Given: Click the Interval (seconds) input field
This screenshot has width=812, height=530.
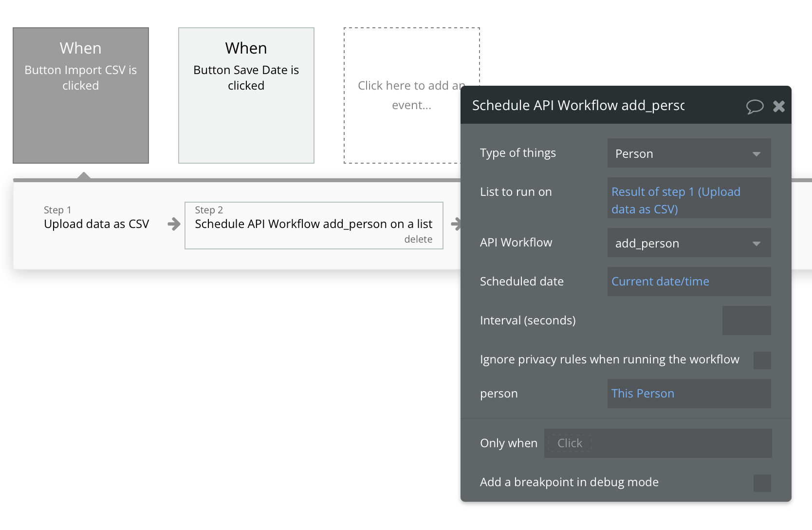Looking at the screenshot, I should pos(746,321).
